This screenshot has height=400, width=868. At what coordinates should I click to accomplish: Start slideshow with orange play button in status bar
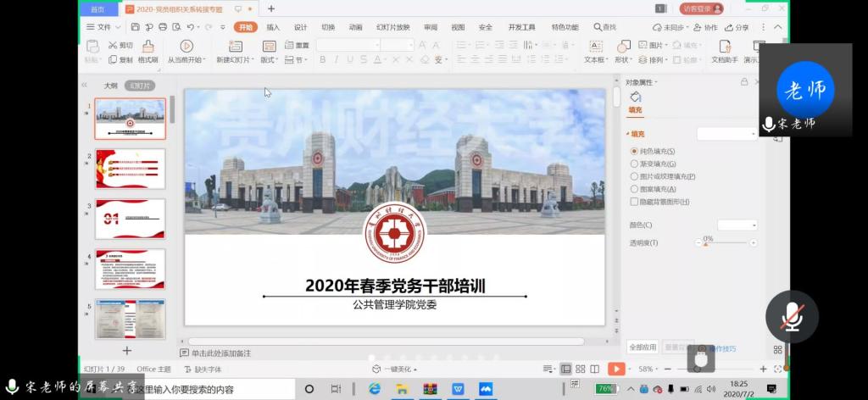[x=616, y=369]
